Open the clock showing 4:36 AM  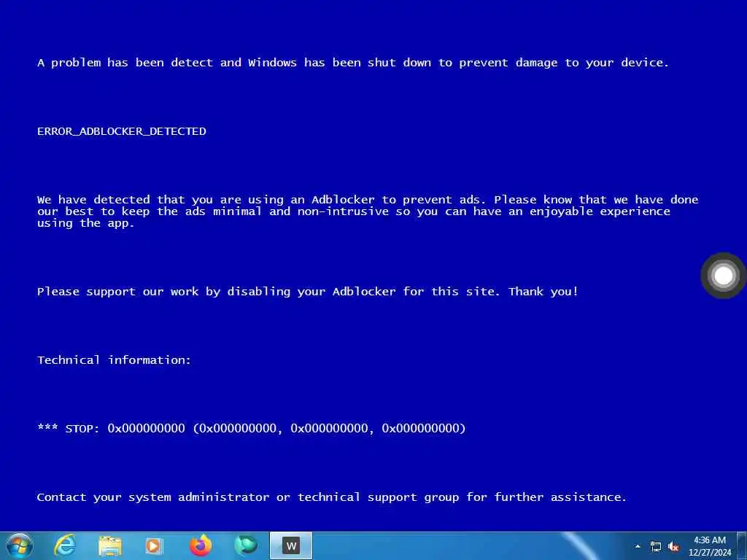[710, 546]
